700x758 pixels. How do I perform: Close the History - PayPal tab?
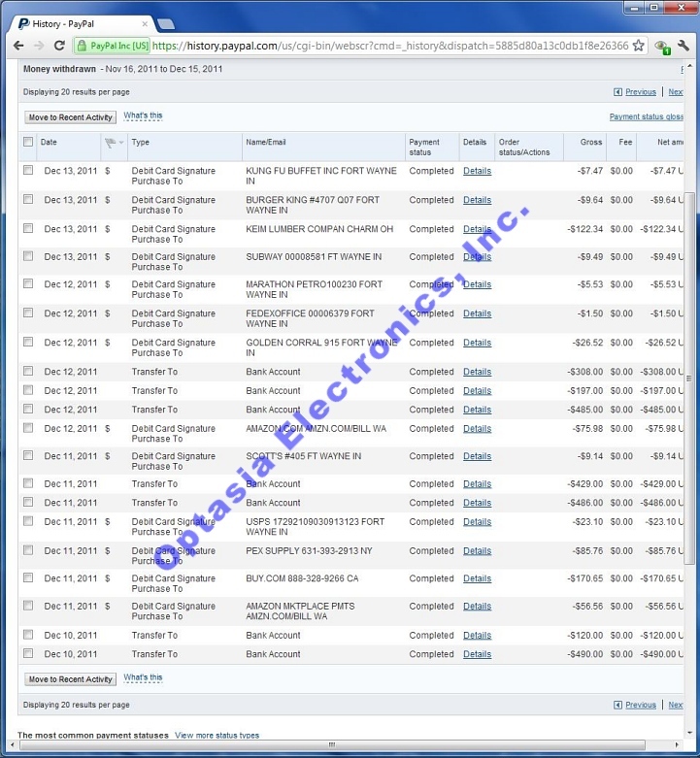point(145,23)
